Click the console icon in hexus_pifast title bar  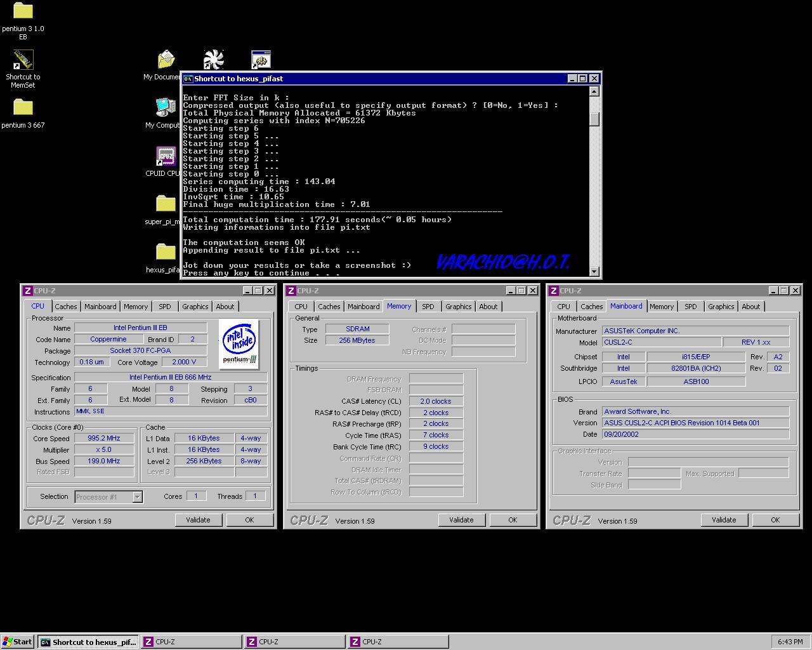188,79
